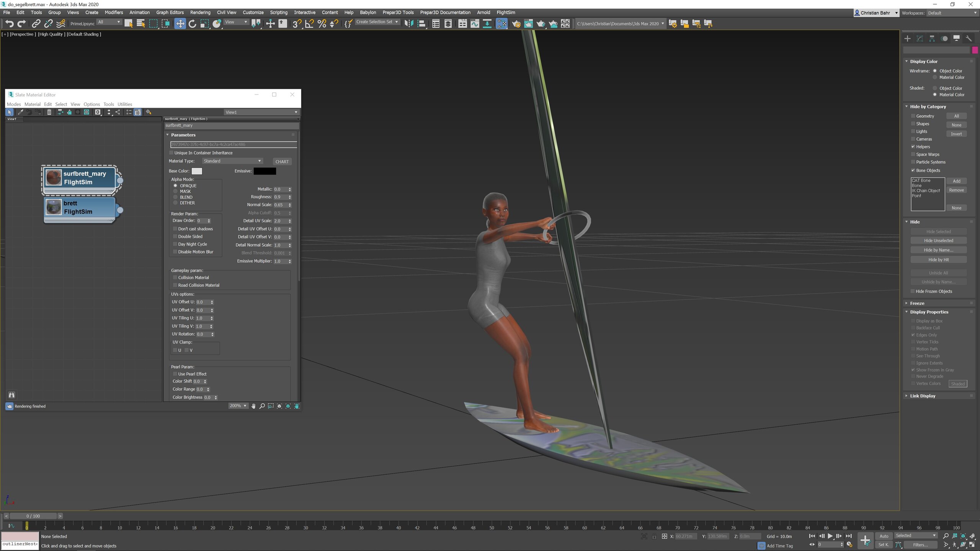Click Hide by Name button

point(938,250)
